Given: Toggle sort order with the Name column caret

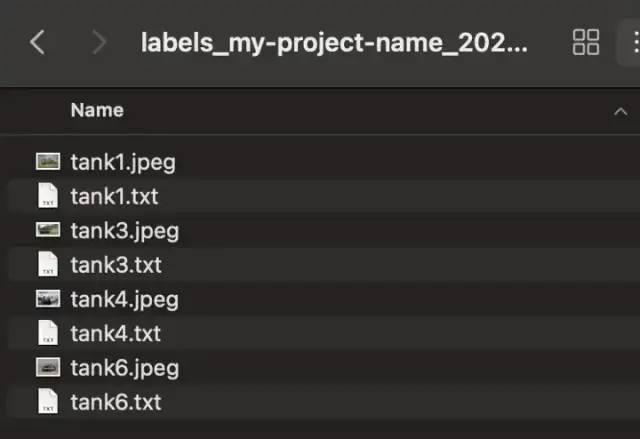Looking at the screenshot, I should click(620, 111).
